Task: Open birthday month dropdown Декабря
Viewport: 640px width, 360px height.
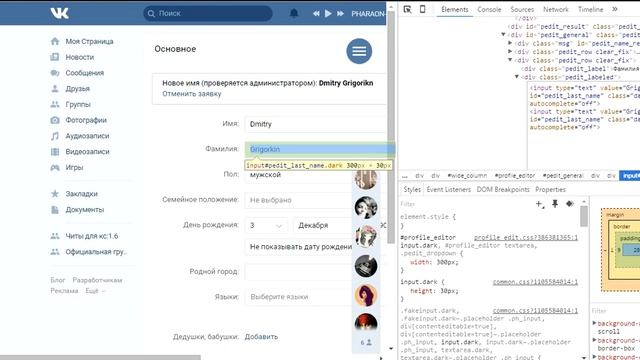Action: click(323, 225)
